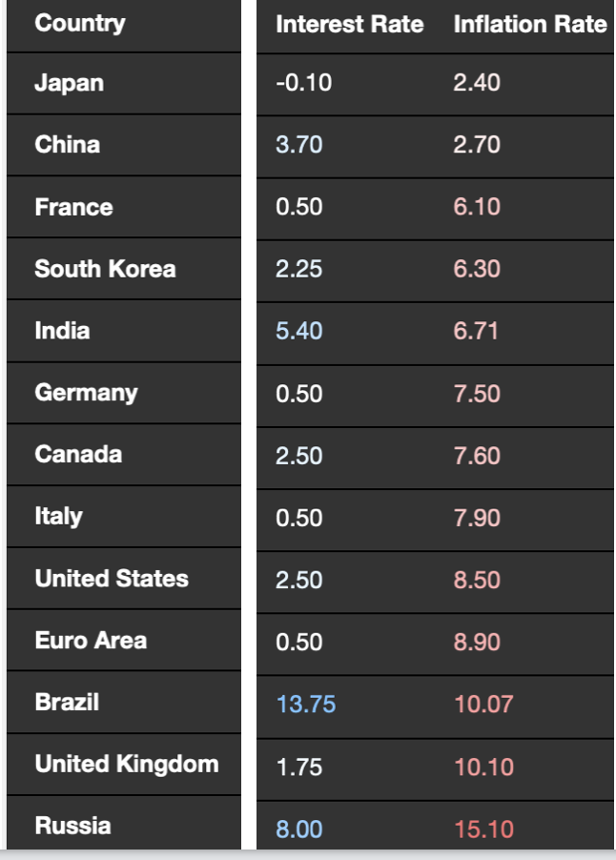Select Japan's -0.10 interest rate cell
Image resolution: width=616 pixels, height=860 pixels.
[x=303, y=83]
